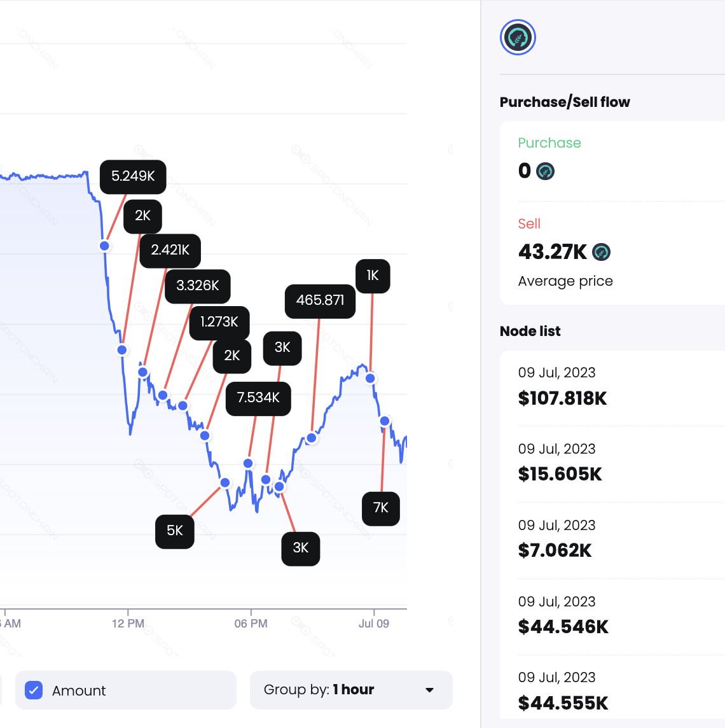Select the 3.326K chart label
The height and width of the screenshot is (728, 725).
pyautogui.click(x=197, y=286)
